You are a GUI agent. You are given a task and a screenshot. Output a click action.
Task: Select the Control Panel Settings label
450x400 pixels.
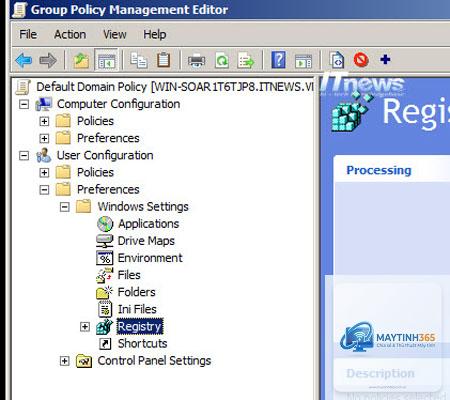(154, 361)
